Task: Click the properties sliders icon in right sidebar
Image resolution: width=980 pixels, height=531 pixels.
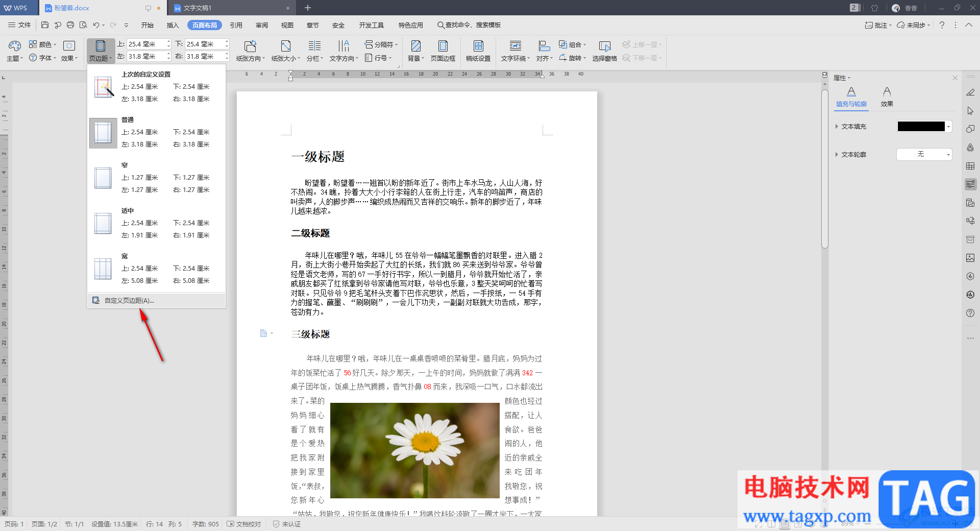Action: click(970, 184)
